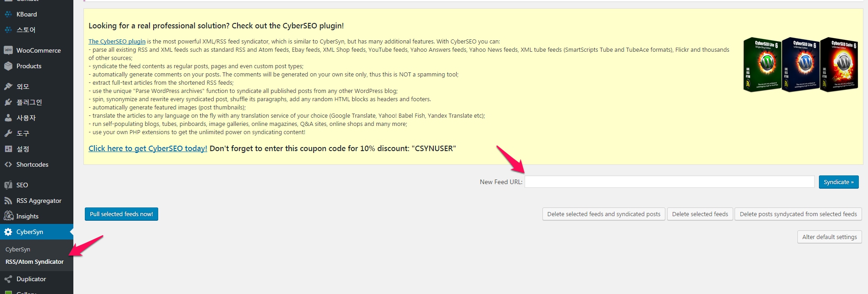
Task: Click the CyberSyn gear icon
Action: click(x=8, y=232)
